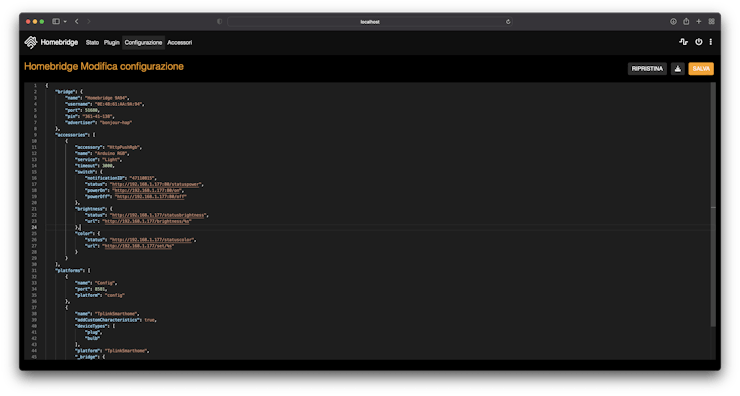Click the "advertiser" key on line 7
The width and height of the screenshot is (740, 396).
click(x=81, y=122)
